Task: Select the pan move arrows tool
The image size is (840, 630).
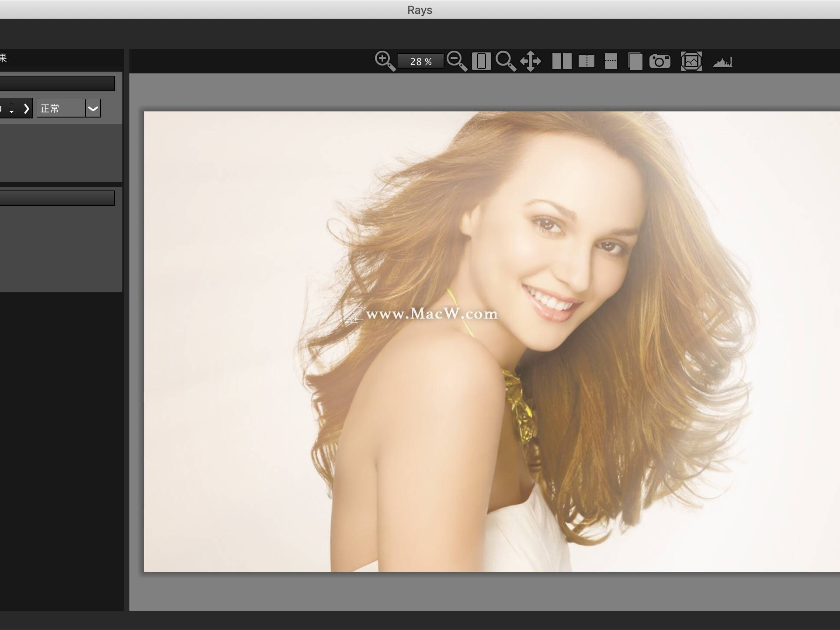Action: 531,61
